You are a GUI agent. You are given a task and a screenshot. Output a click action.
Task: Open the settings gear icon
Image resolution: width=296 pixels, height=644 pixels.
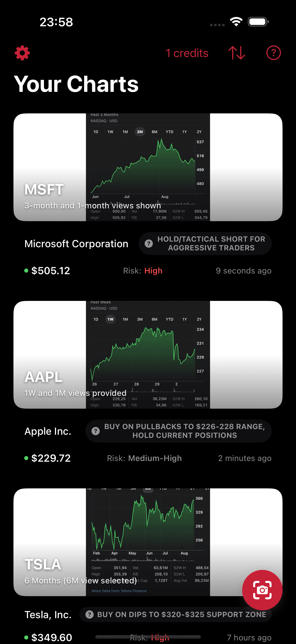pos(22,53)
